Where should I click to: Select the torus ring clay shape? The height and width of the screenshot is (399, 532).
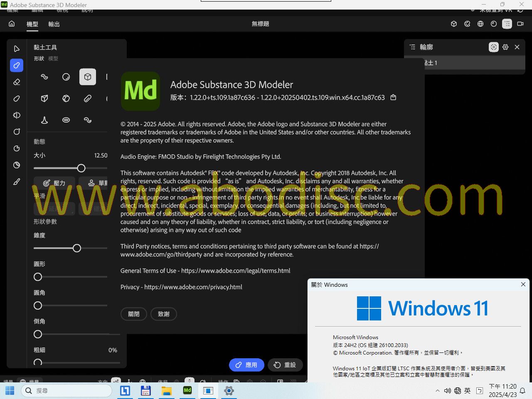tap(66, 120)
